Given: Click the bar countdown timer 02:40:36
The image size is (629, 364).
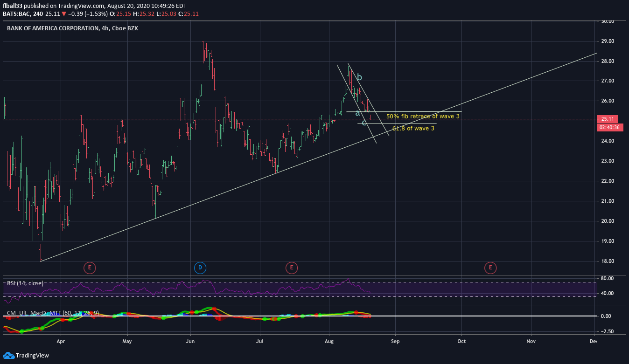Looking at the screenshot, I should click(x=610, y=127).
